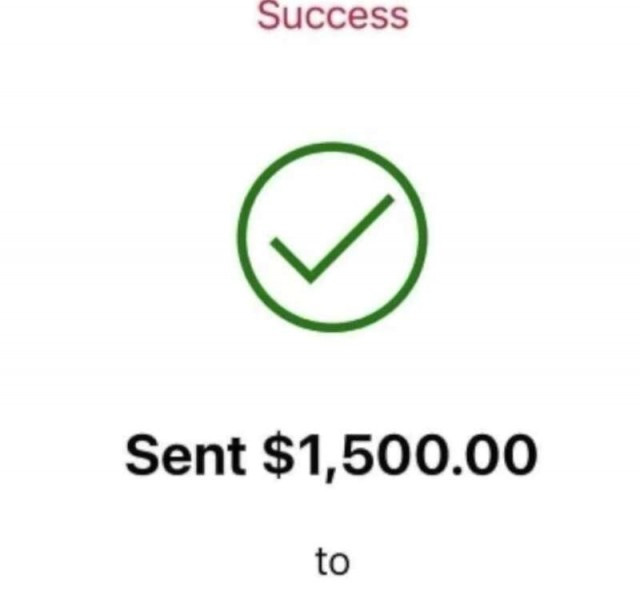Select the $1,500.00 amount
The height and width of the screenshot is (611, 640).
click(x=400, y=455)
